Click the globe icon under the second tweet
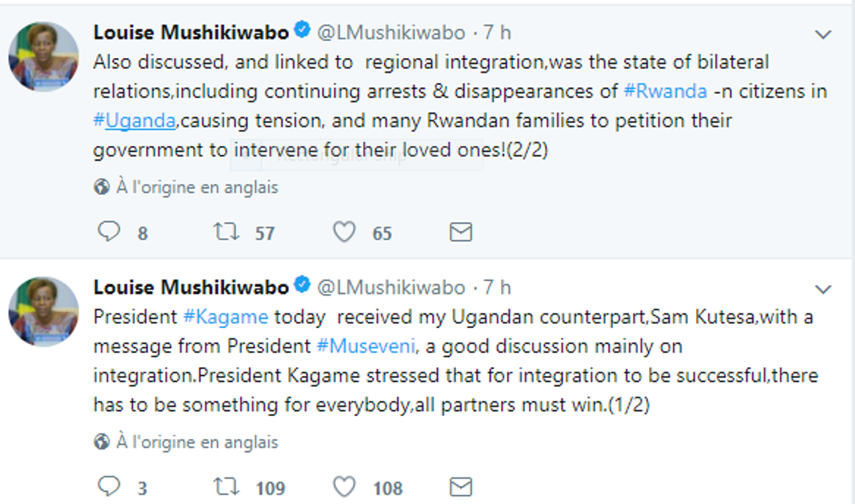 coord(102,442)
